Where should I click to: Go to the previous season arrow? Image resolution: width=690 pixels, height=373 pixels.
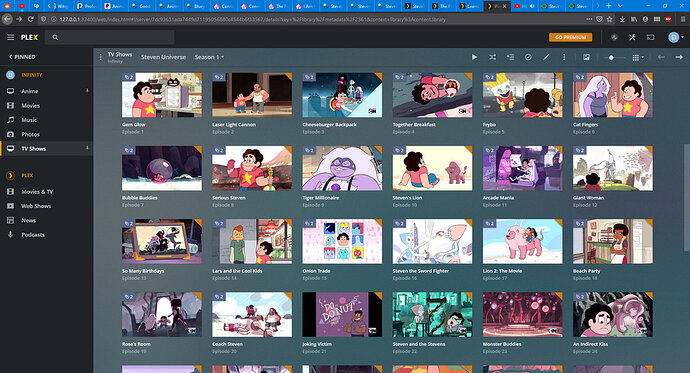click(x=661, y=57)
